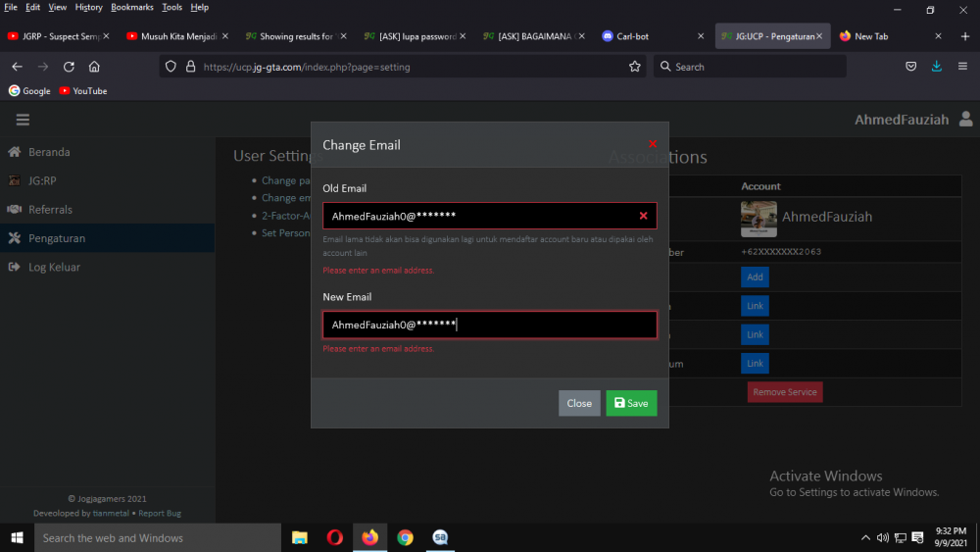Click Search the web and Windows box
This screenshot has width=980, height=552.
[x=158, y=537]
